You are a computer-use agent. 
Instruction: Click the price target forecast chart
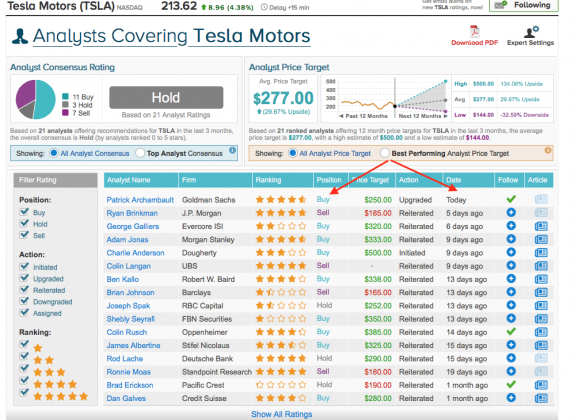386,98
